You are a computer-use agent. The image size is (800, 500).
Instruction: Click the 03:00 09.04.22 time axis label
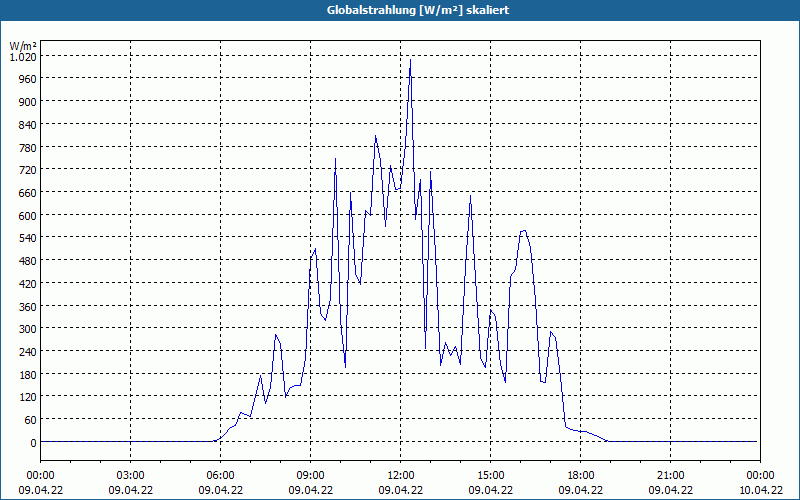(x=131, y=483)
